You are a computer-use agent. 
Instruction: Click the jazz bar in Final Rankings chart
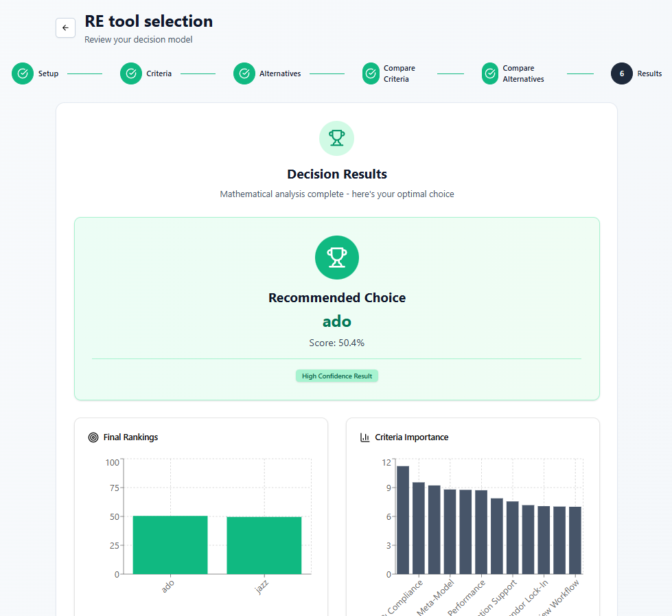click(264, 546)
